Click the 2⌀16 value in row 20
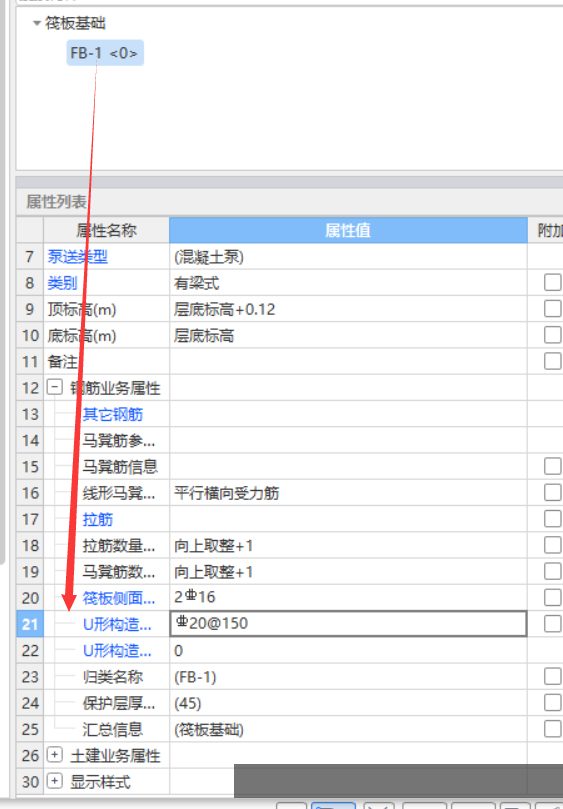The height and width of the screenshot is (809, 563). coord(348,598)
